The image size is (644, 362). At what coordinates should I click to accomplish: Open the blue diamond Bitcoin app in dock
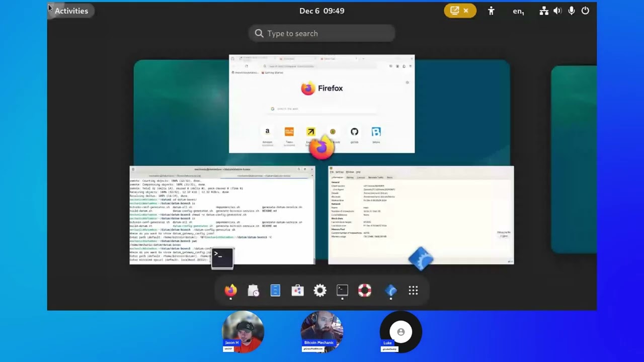391,290
